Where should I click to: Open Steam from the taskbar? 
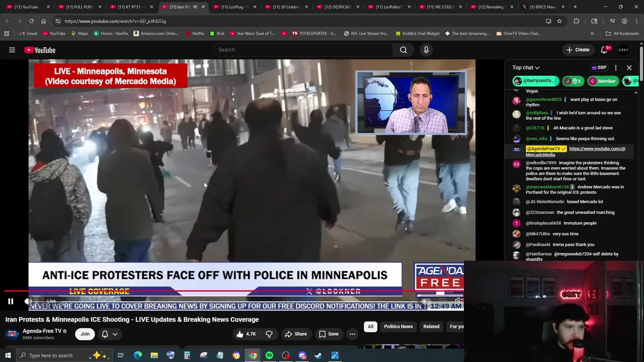318,355
